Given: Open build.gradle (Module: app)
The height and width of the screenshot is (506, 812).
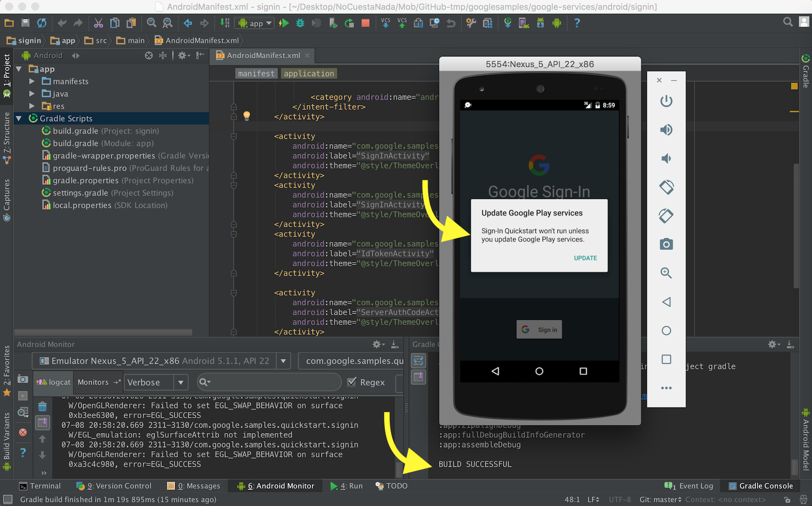Looking at the screenshot, I should pos(103,143).
